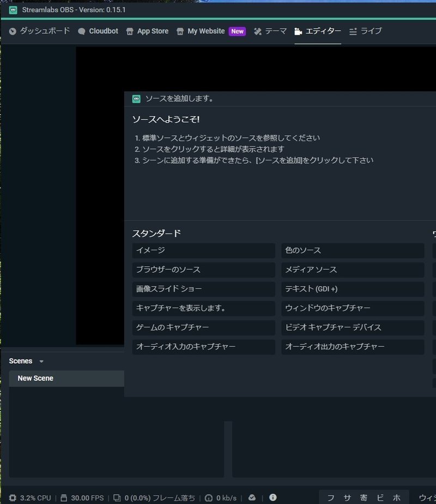Pick 画像スライド ショー source
436x504 pixels.
pos(203,289)
